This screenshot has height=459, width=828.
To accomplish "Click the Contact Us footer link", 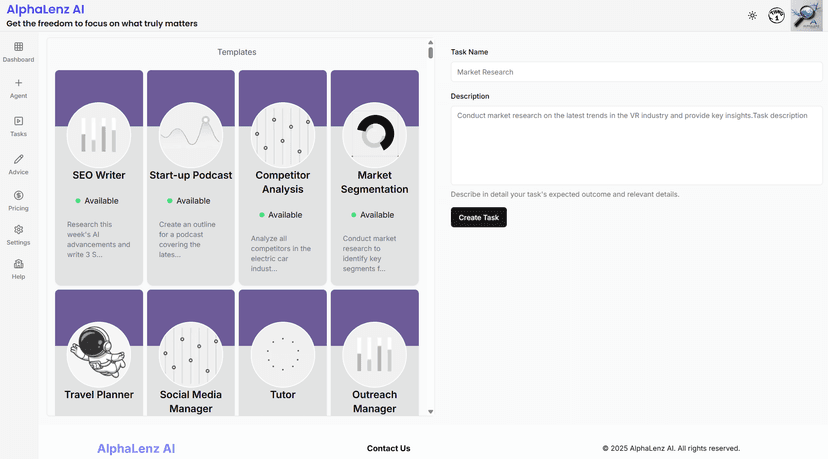I will pyautogui.click(x=388, y=448).
